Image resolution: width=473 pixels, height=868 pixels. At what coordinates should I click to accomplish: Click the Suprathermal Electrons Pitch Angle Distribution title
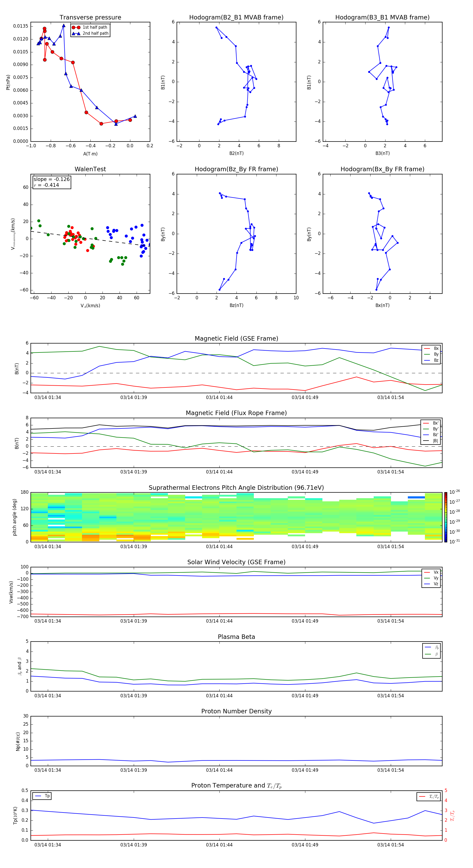[236, 488]
